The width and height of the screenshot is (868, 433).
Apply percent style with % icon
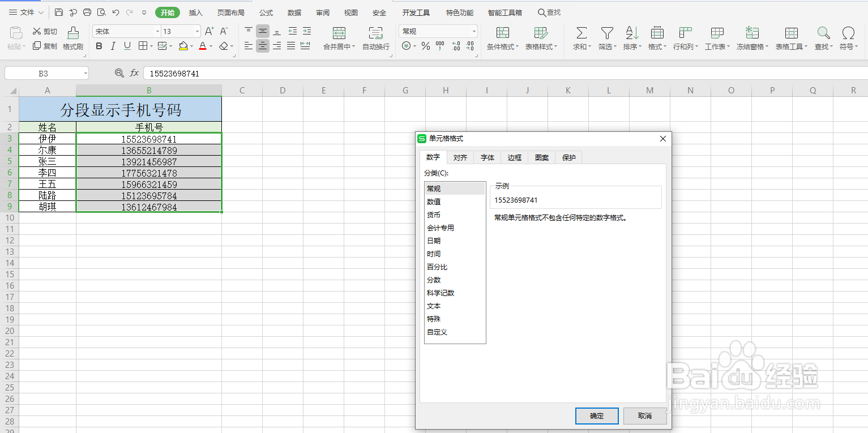point(426,46)
